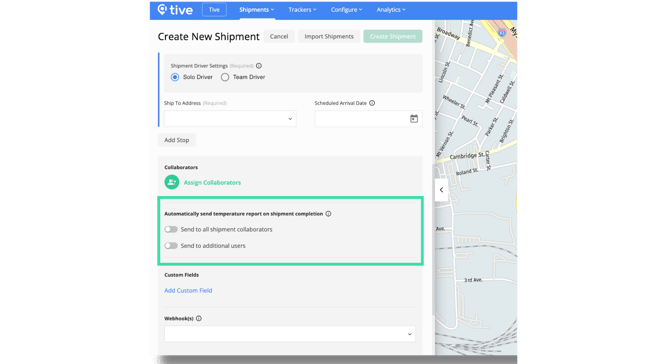Screen dimensions: 670x364
Task: Open the Trackers menu
Action: [302, 9]
